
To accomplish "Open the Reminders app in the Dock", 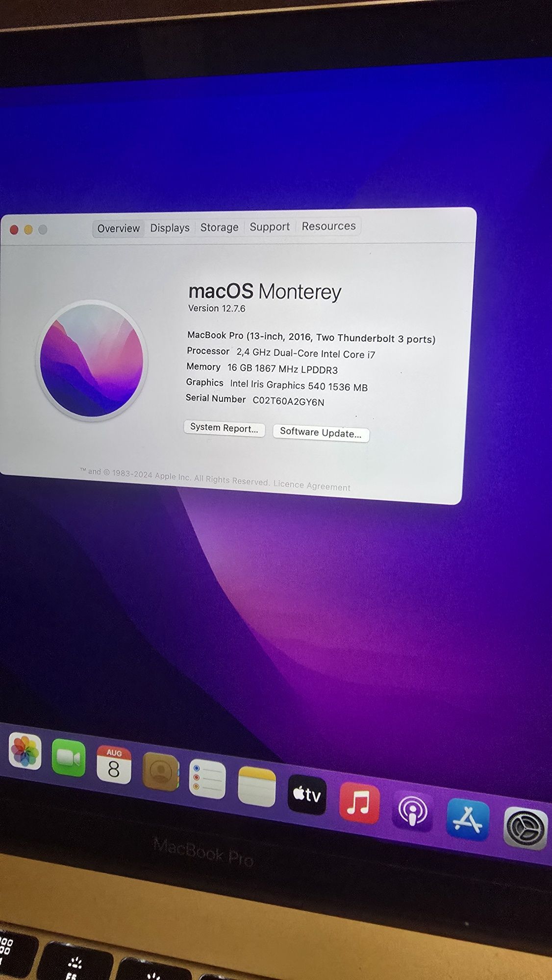I will point(207,780).
